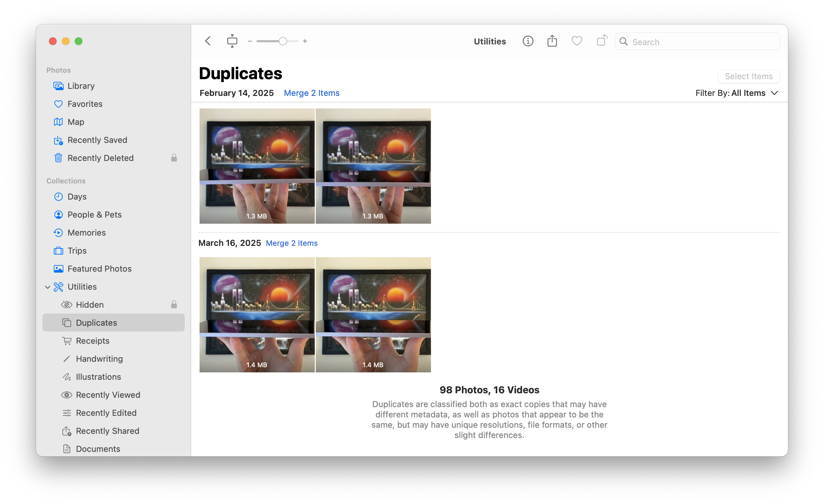Select Recently Viewed in the sidebar
This screenshot has height=504, width=824.
108,395
